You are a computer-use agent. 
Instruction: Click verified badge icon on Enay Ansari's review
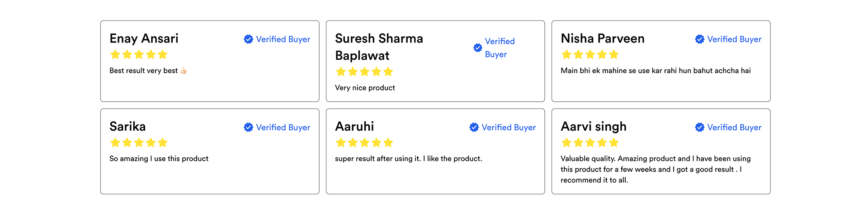pos(248,39)
